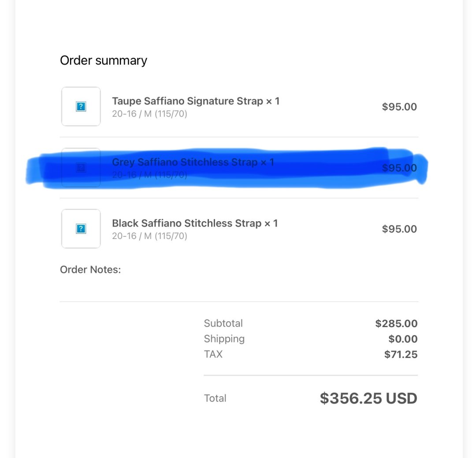Click the Order summary heading
Image resolution: width=476 pixels, height=458 pixels.
(x=104, y=60)
